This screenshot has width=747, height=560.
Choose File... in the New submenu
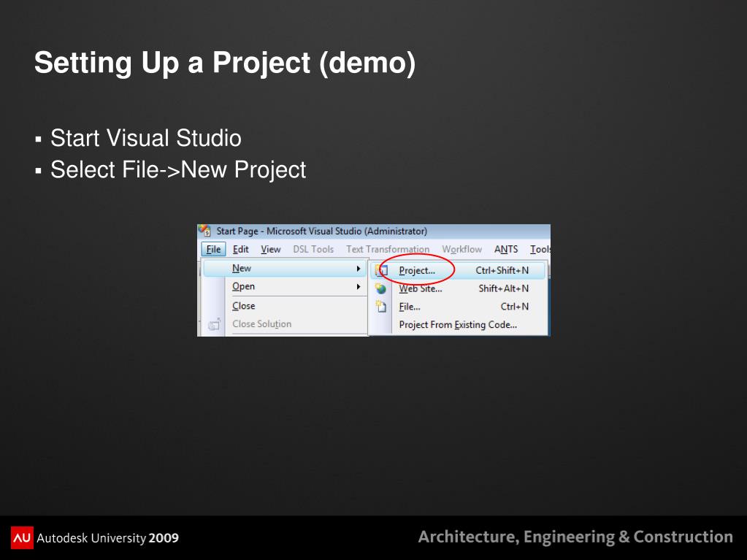(x=458, y=307)
